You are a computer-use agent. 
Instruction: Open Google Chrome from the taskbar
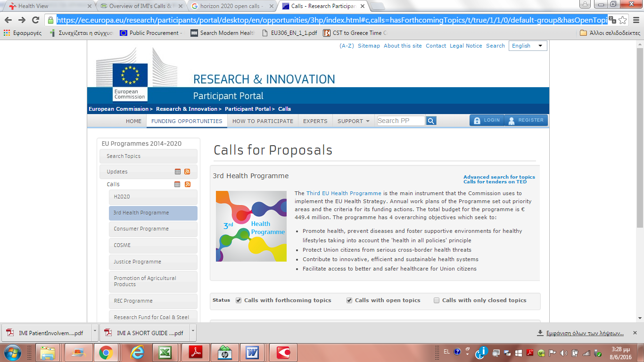[106, 352]
